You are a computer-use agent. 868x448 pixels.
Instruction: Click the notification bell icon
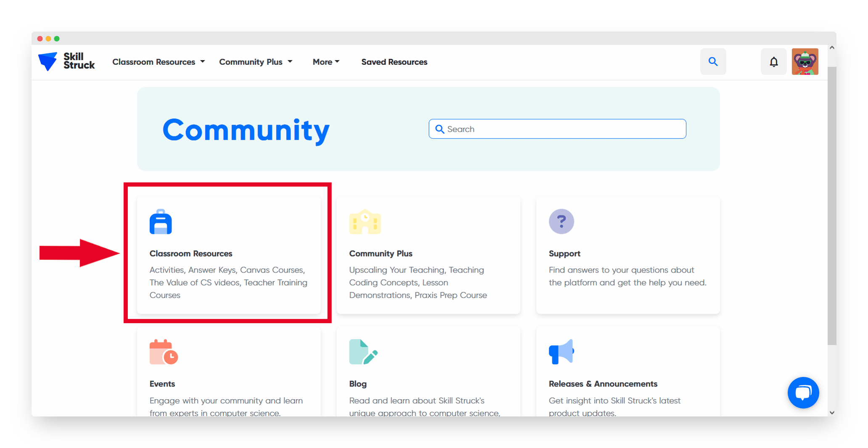click(774, 61)
